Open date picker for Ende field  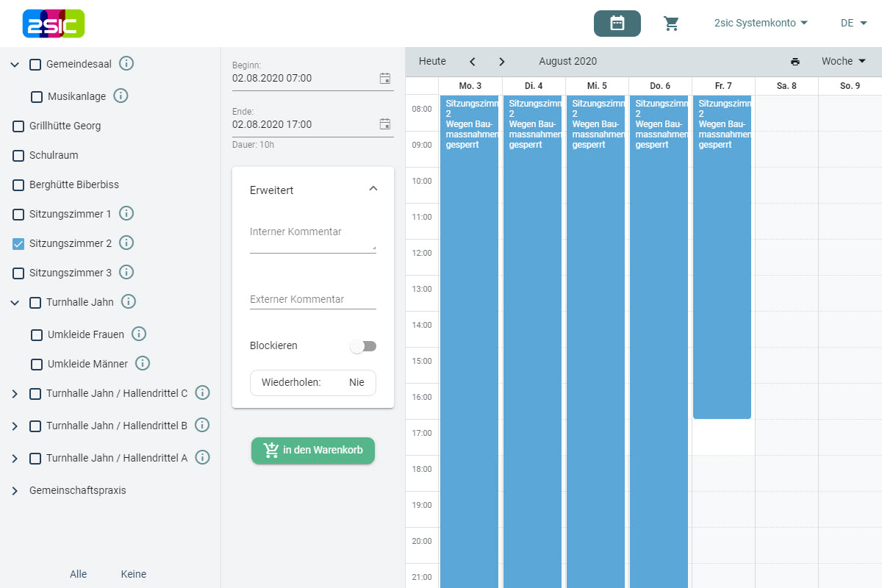384,124
